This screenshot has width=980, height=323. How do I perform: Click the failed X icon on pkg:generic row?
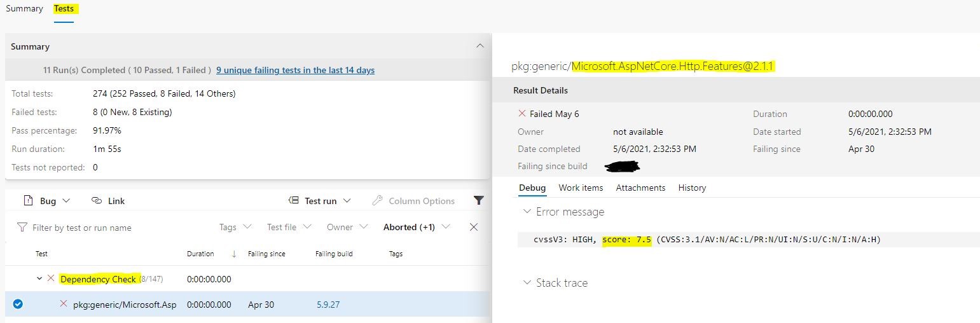pos(64,304)
